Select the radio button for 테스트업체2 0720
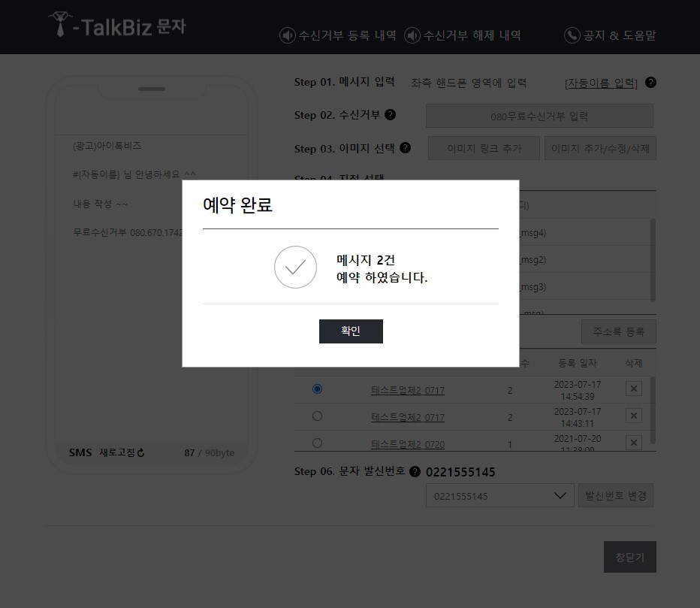Image resolution: width=700 pixels, height=608 pixels. tap(317, 443)
